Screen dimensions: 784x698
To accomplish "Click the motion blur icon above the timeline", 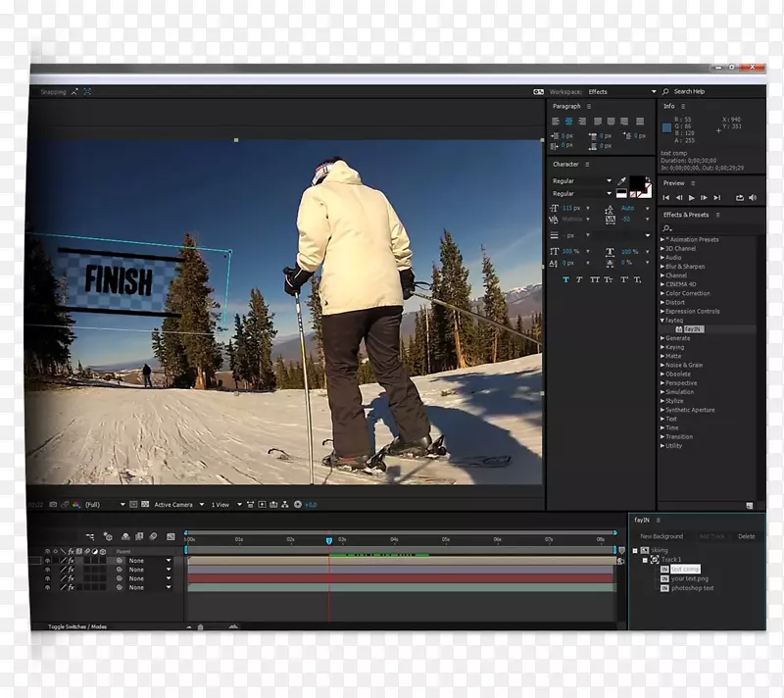I will [x=153, y=535].
